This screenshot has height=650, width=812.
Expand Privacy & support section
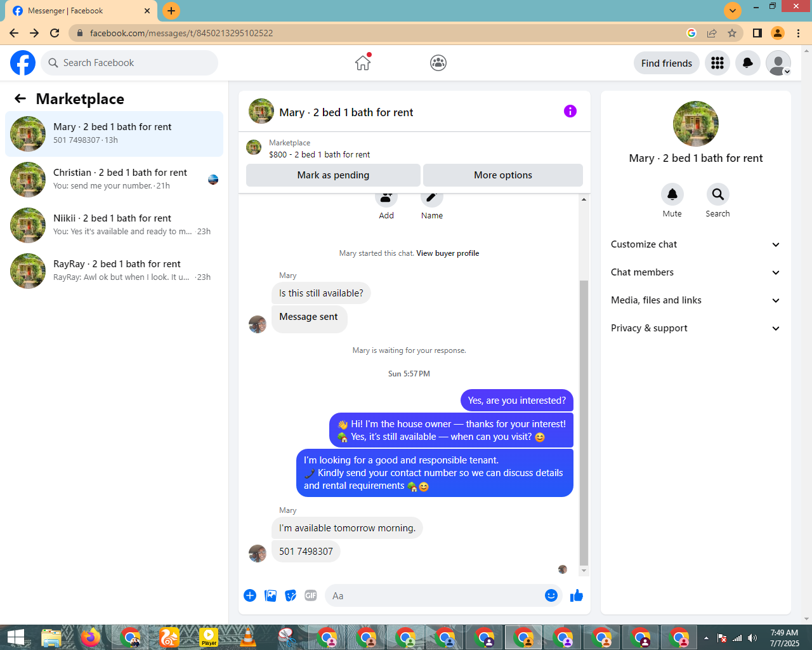[696, 328]
